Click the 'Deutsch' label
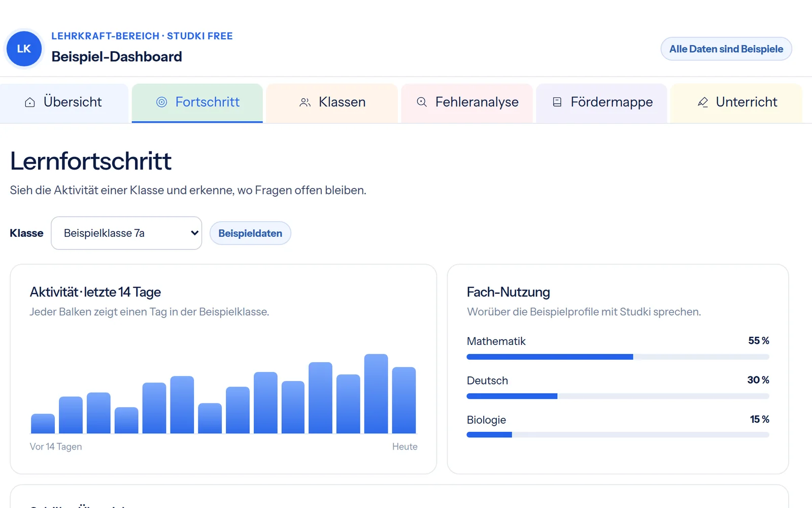This screenshot has width=812, height=508. 487,380
